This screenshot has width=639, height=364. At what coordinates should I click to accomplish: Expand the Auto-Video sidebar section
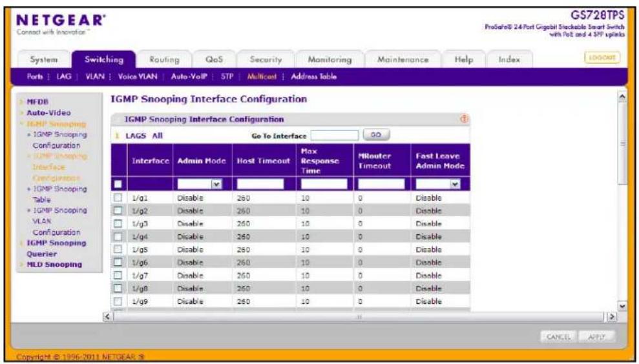click(48, 113)
